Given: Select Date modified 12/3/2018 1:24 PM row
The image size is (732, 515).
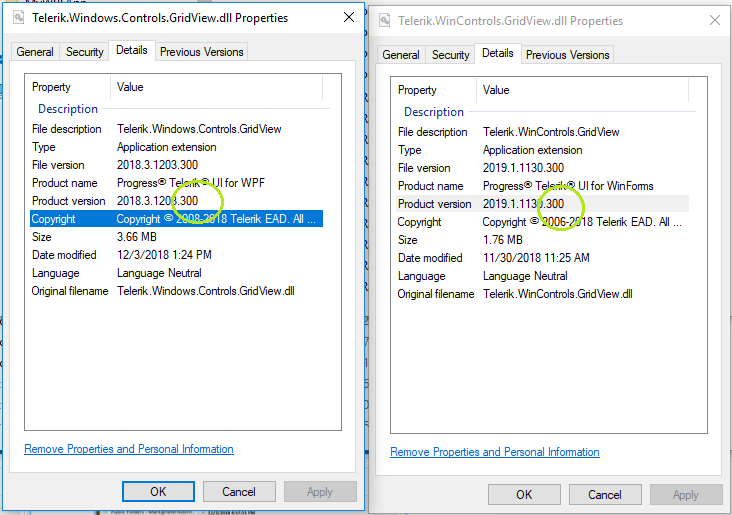Looking at the screenshot, I should [176, 255].
